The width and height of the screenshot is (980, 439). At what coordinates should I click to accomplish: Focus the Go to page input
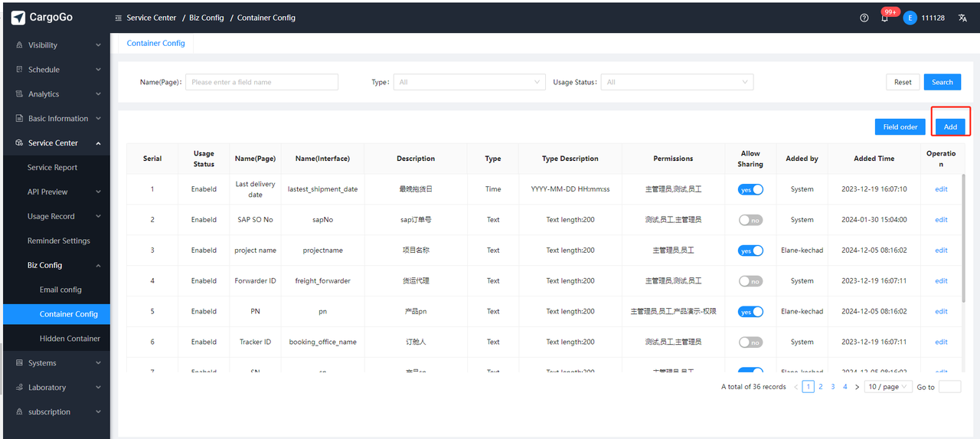(x=949, y=387)
